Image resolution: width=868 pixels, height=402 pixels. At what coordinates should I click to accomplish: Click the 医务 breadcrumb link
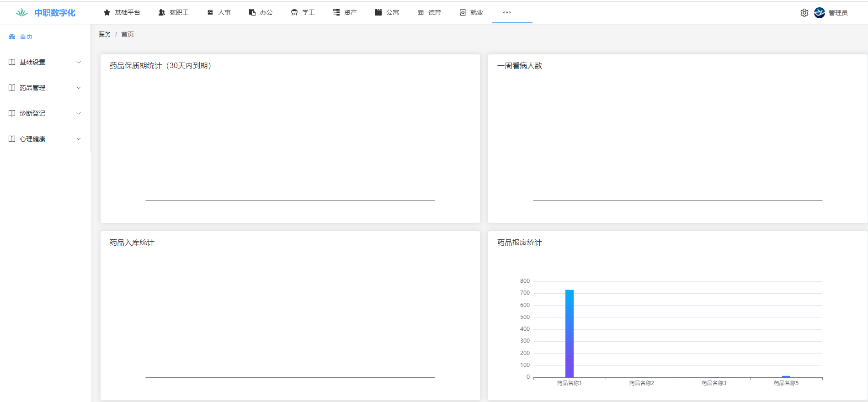pos(105,34)
